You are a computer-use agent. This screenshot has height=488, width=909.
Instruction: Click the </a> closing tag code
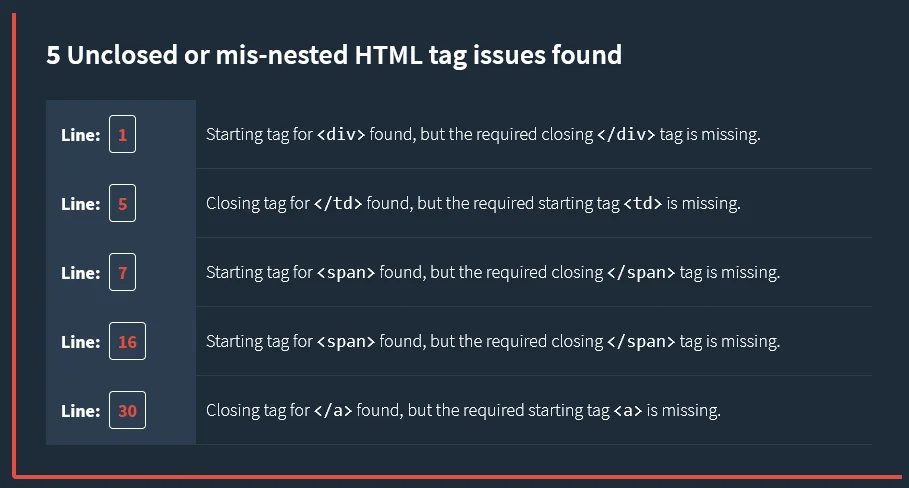[333, 411]
